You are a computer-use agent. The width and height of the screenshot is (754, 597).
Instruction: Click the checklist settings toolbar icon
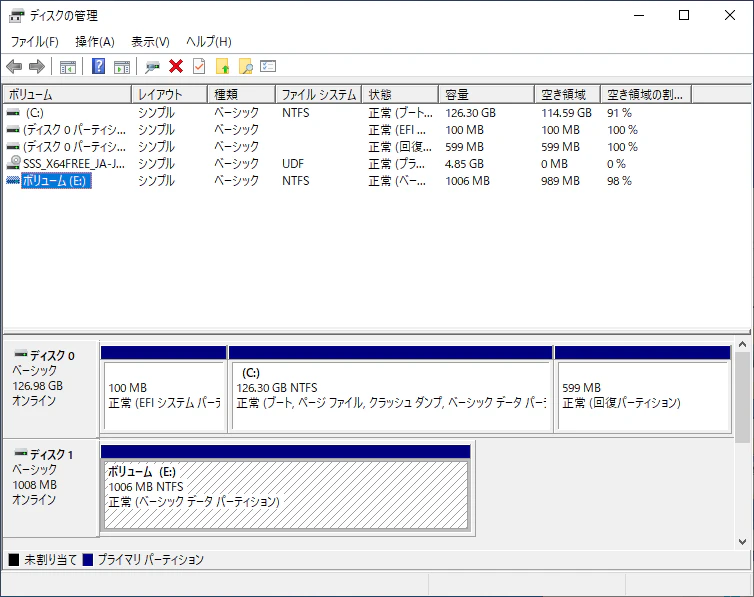[268, 66]
